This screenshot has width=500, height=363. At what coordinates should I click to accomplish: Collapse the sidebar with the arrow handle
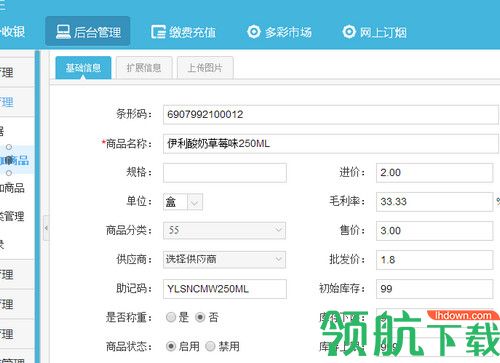(x=46, y=228)
